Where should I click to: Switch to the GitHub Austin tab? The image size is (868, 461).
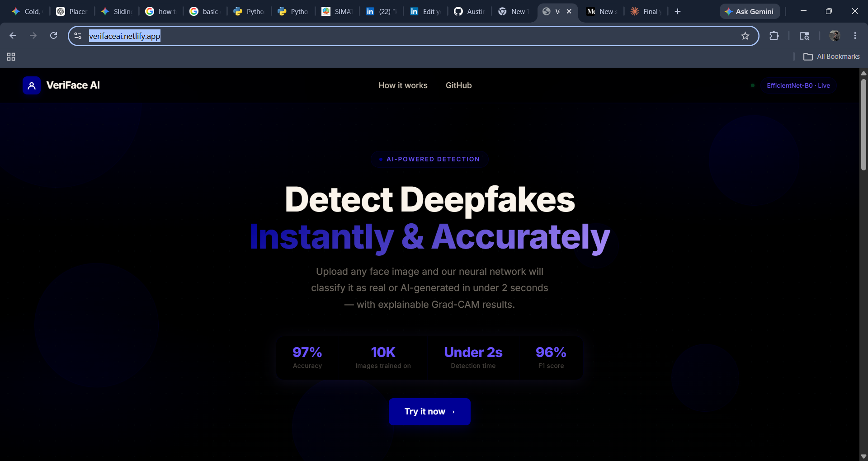pyautogui.click(x=470, y=11)
